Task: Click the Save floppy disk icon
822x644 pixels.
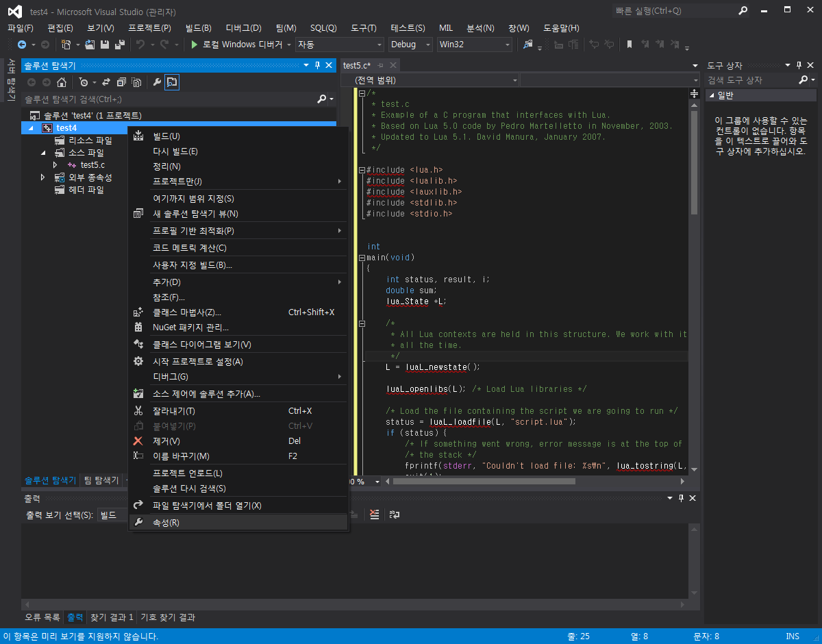Action: click(x=105, y=45)
